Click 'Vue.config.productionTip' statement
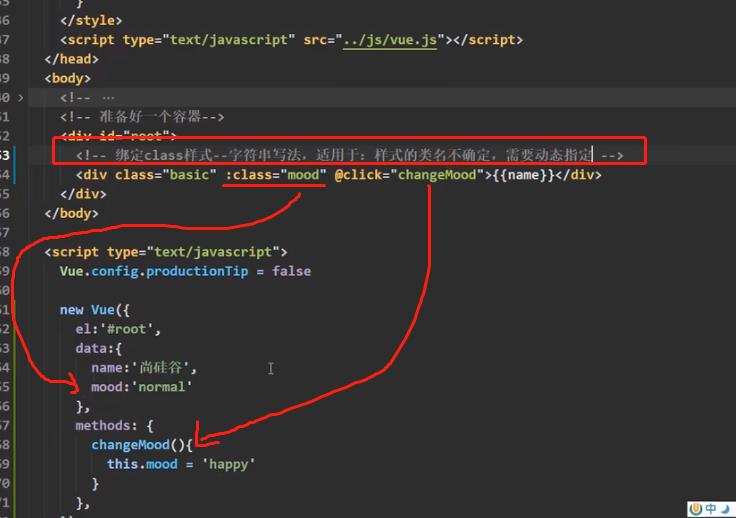736x518 pixels. pos(154,271)
